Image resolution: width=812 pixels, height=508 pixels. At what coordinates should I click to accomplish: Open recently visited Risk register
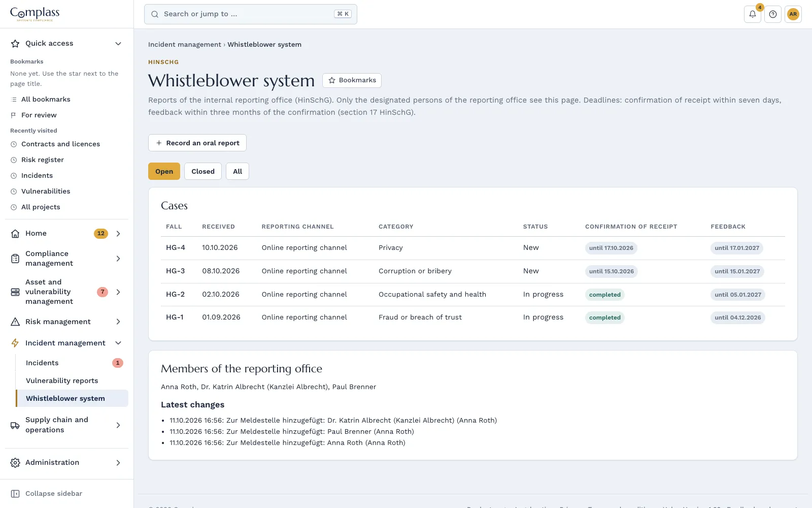(x=43, y=160)
